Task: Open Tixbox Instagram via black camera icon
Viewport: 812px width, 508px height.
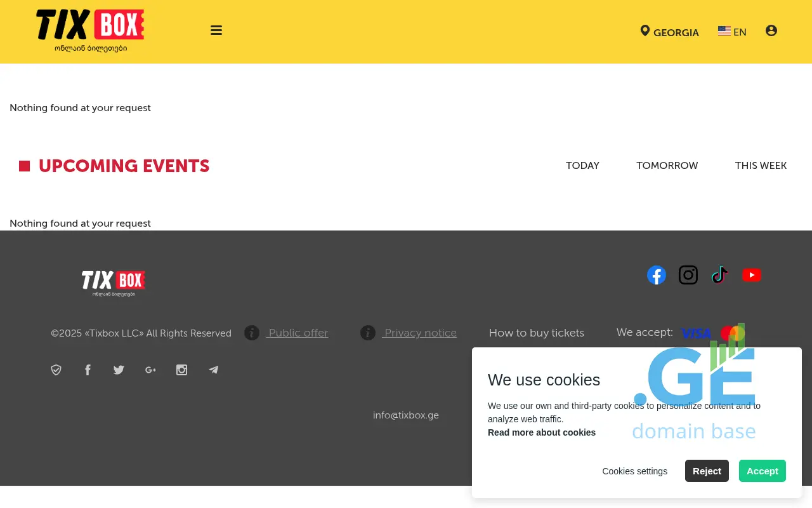Action: coord(688,275)
